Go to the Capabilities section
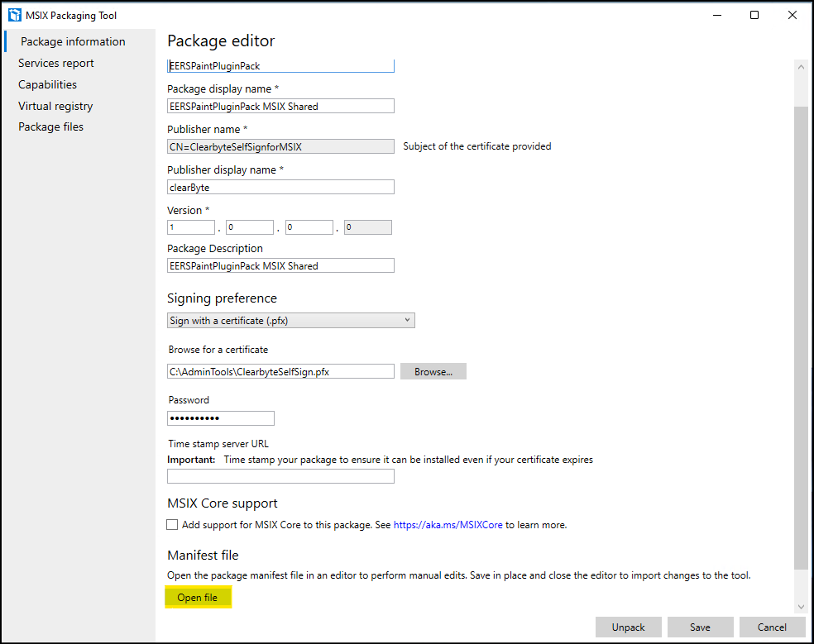 (x=47, y=84)
